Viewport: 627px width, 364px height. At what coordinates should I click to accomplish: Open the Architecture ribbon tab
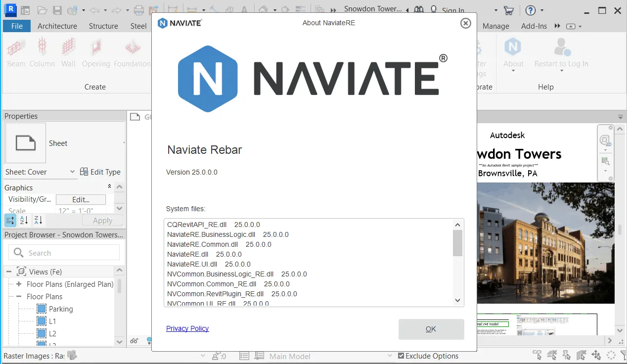click(x=57, y=26)
